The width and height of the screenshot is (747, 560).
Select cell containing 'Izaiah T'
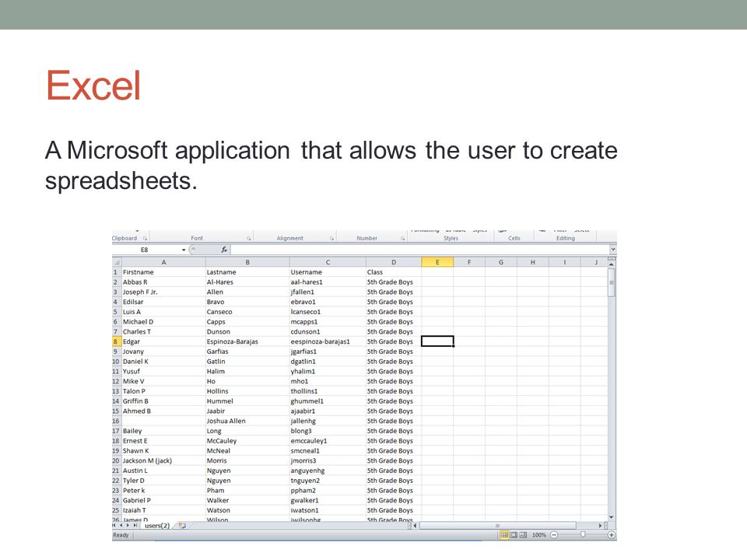[163, 510]
